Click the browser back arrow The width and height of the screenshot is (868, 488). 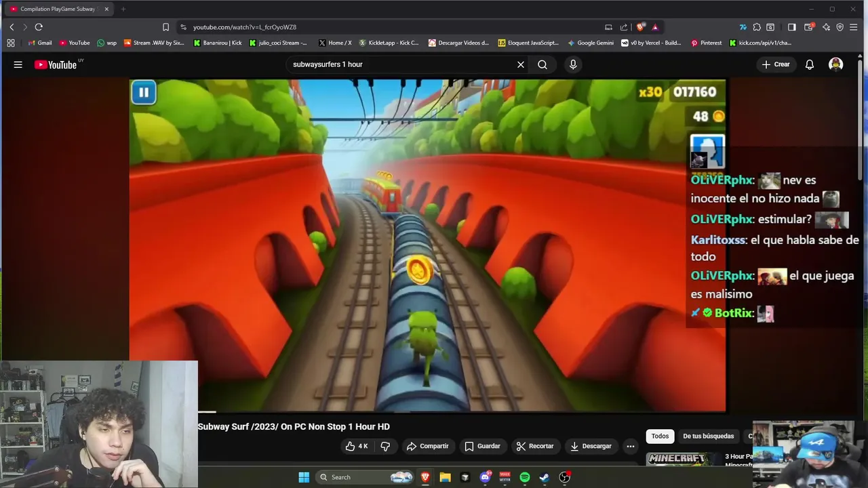[x=12, y=27]
